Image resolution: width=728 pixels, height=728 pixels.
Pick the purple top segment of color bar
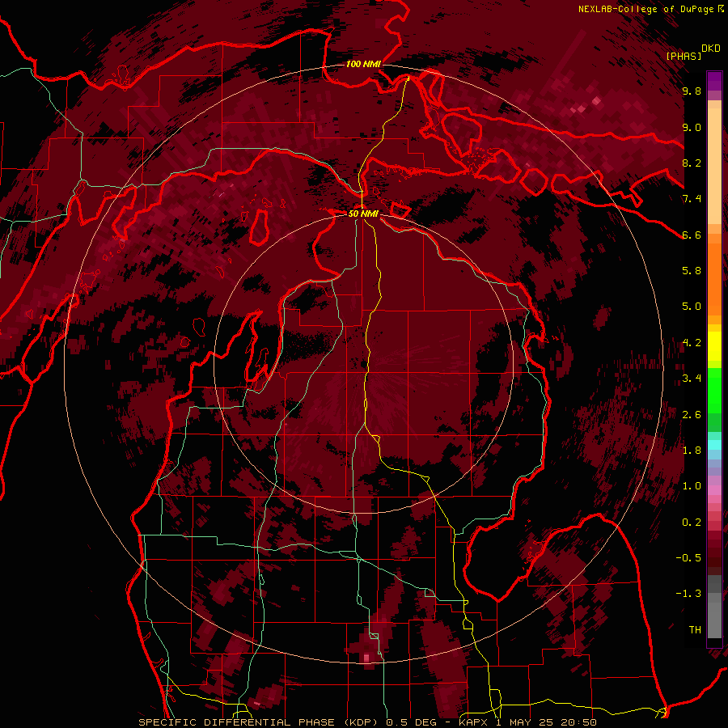(x=714, y=82)
